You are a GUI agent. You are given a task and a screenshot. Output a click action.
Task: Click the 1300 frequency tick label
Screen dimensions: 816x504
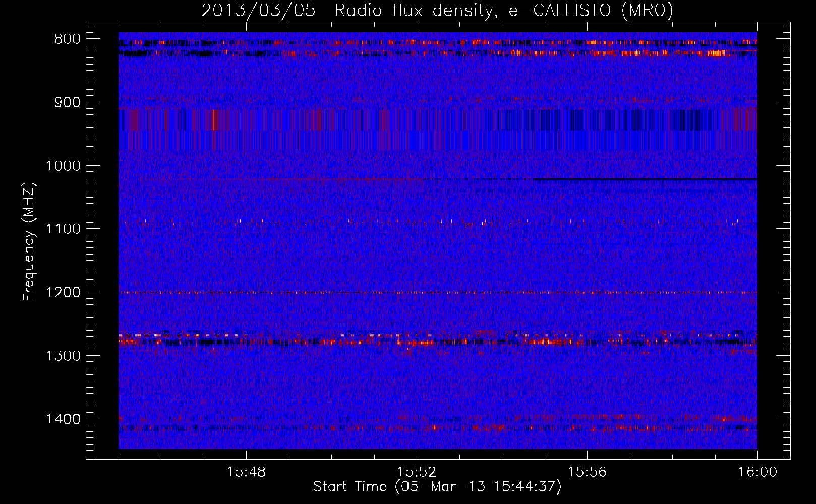pos(63,356)
